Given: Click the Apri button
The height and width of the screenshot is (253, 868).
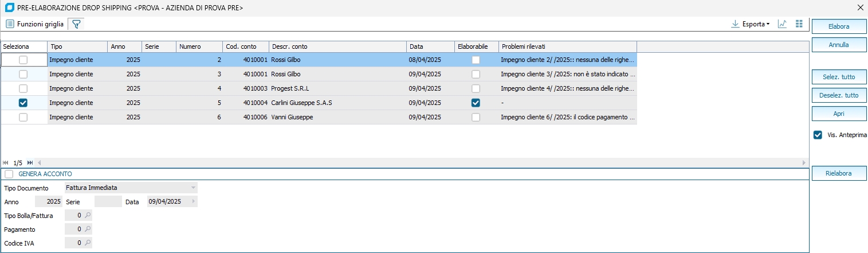Looking at the screenshot, I should click(x=839, y=114).
